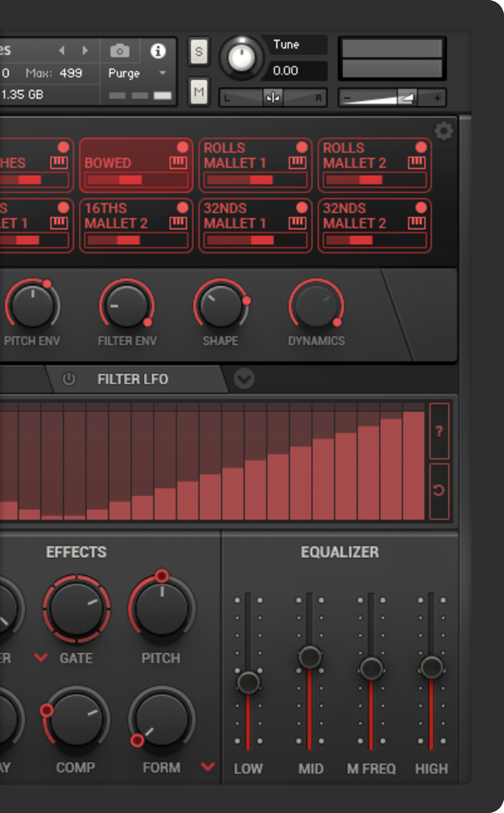
Task: Select the 32NDS MALLET 2 articulation
Action: (374, 225)
